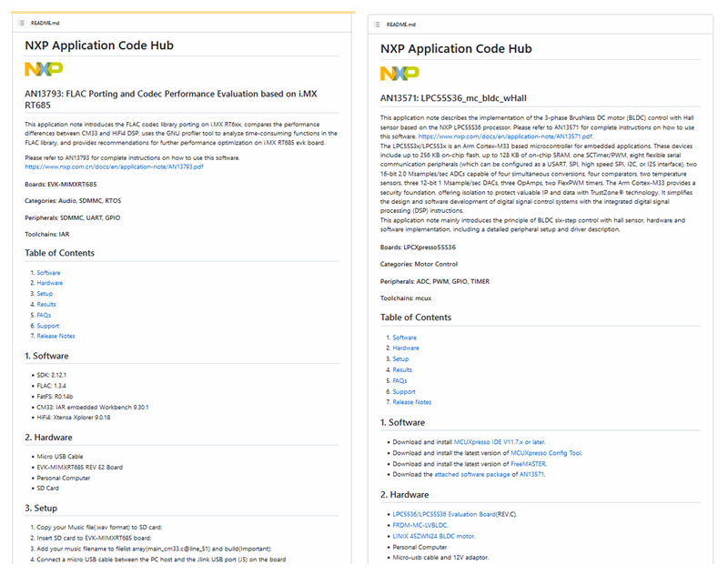Open outline icon in left README.md header
This screenshot has height=575, width=728.
point(21,23)
